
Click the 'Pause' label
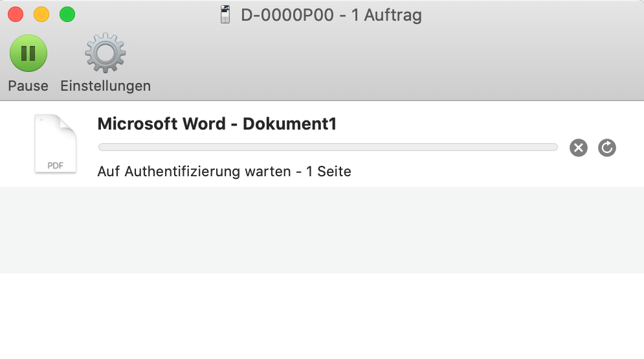(28, 86)
